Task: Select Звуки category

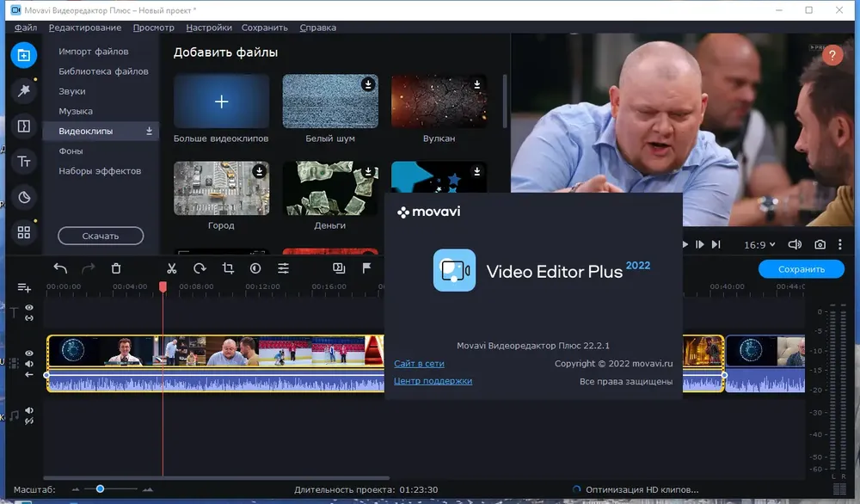Action: [72, 91]
